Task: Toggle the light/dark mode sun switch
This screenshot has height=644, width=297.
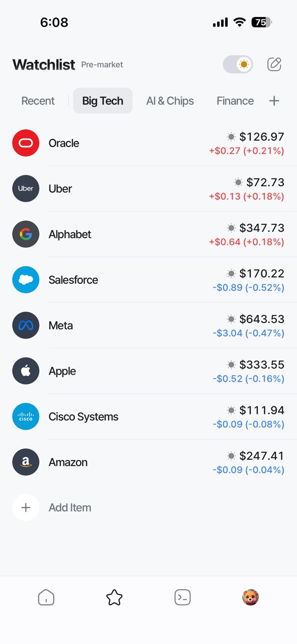Action: tap(238, 64)
